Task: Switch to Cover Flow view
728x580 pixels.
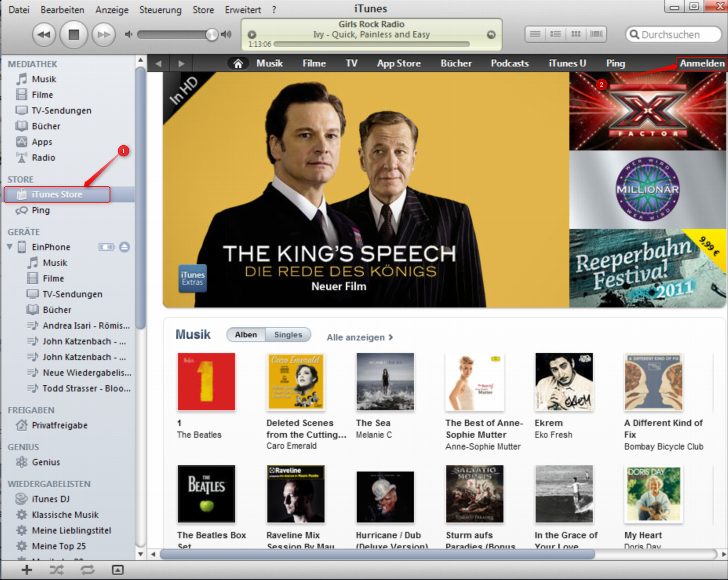Action: click(596, 34)
